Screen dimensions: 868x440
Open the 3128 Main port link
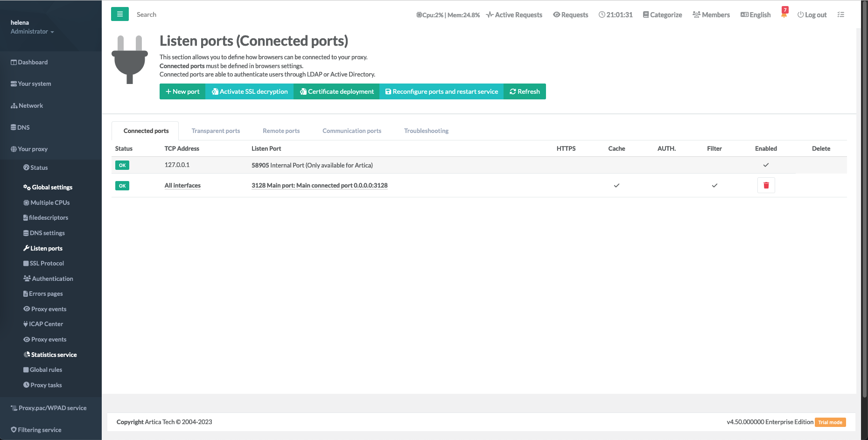[319, 186]
